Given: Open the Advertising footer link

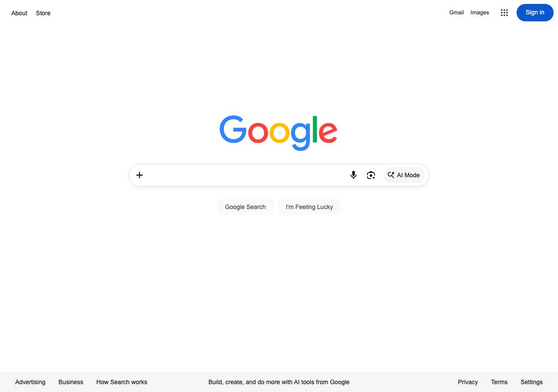Looking at the screenshot, I should pyautogui.click(x=30, y=382).
